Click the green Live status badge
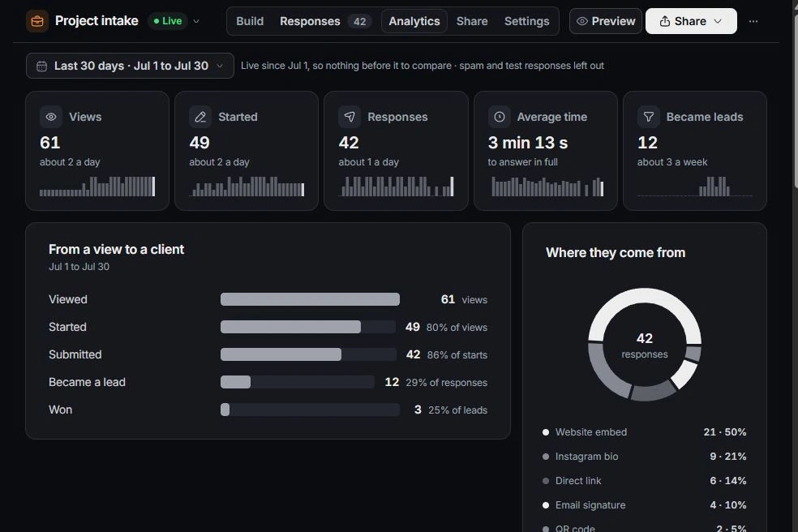Image resolution: width=798 pixels, height=532 pixels. tap(167, 21)
